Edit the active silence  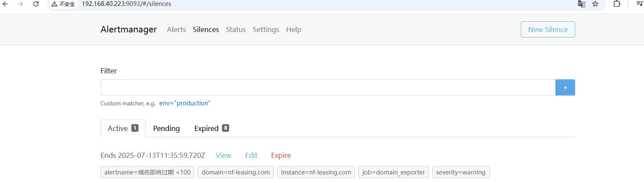tap(251, 155)
